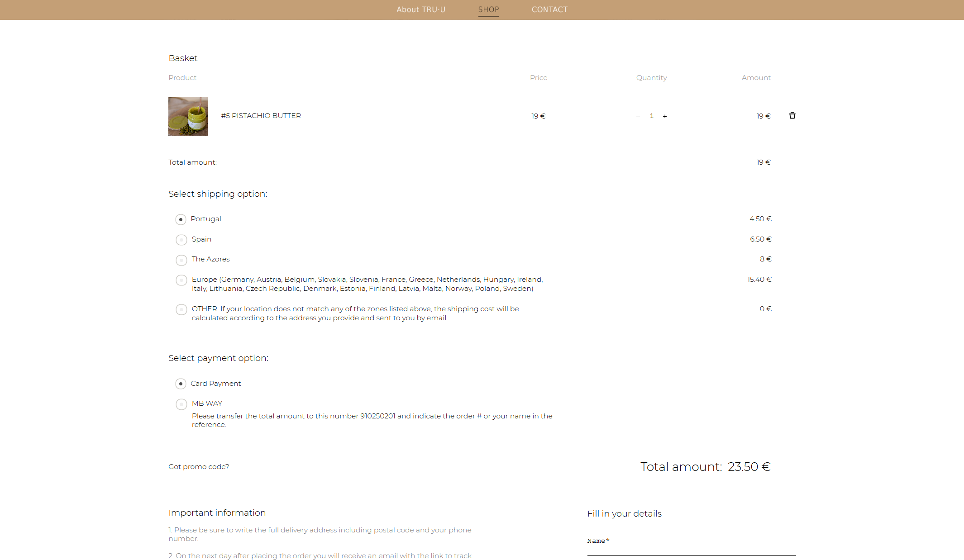Click the pistachio butter product thumbnail
Viewport: 964px width, 560px height.
[x=187, y=116]
